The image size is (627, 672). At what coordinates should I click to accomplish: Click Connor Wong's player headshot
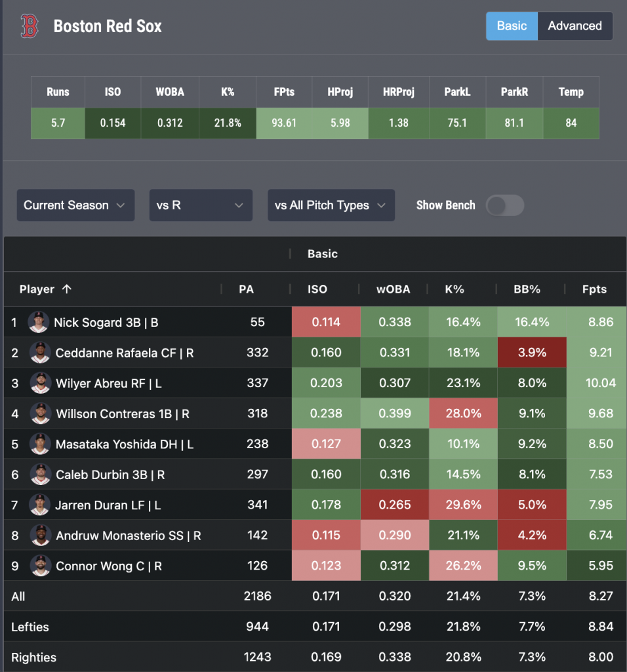(x=40, y=565)
